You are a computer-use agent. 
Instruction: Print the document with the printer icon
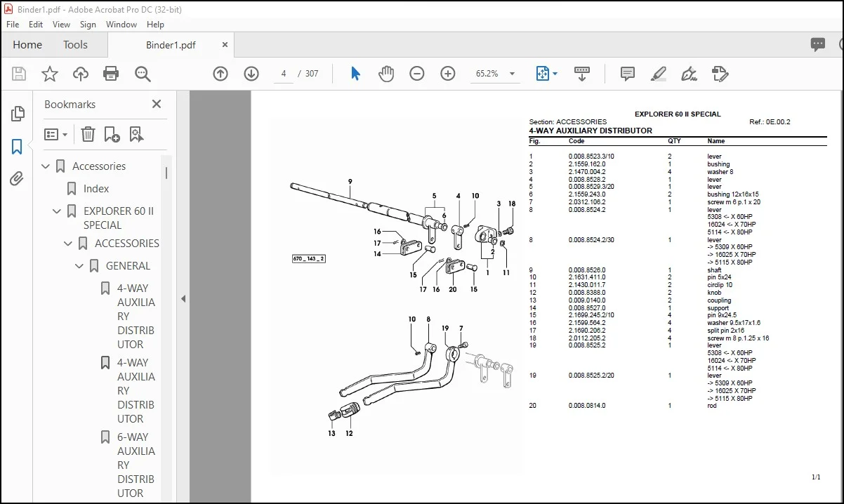point(111,74)
